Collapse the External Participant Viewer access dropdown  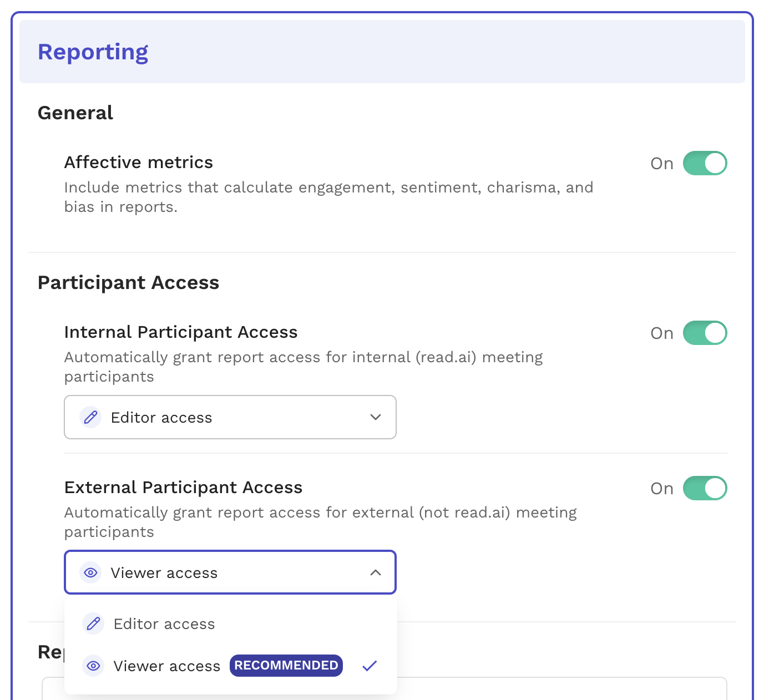point(230,572)
